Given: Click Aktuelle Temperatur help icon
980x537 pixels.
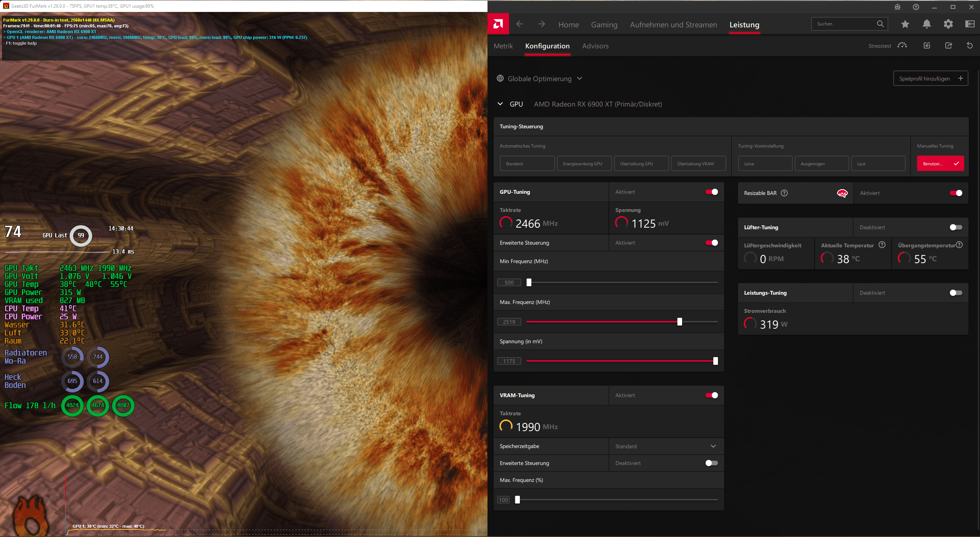Looking at the screenshot, I should pos(882,245).
